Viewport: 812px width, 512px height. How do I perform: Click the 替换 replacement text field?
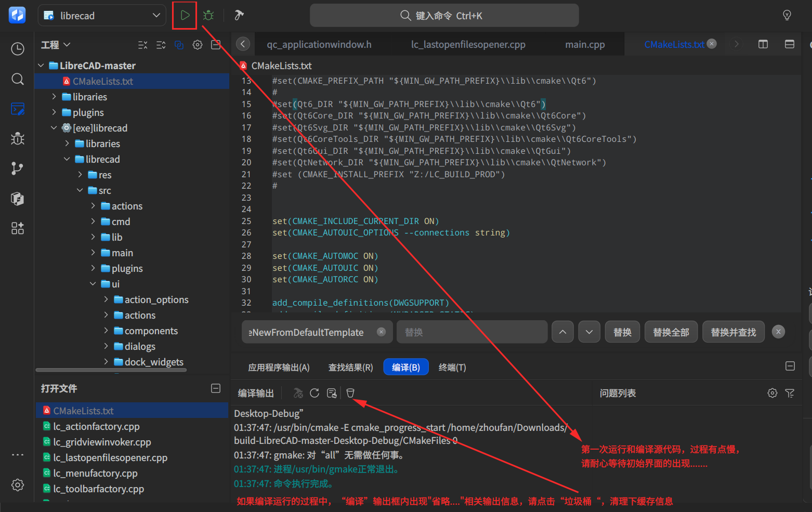(472, 332)
